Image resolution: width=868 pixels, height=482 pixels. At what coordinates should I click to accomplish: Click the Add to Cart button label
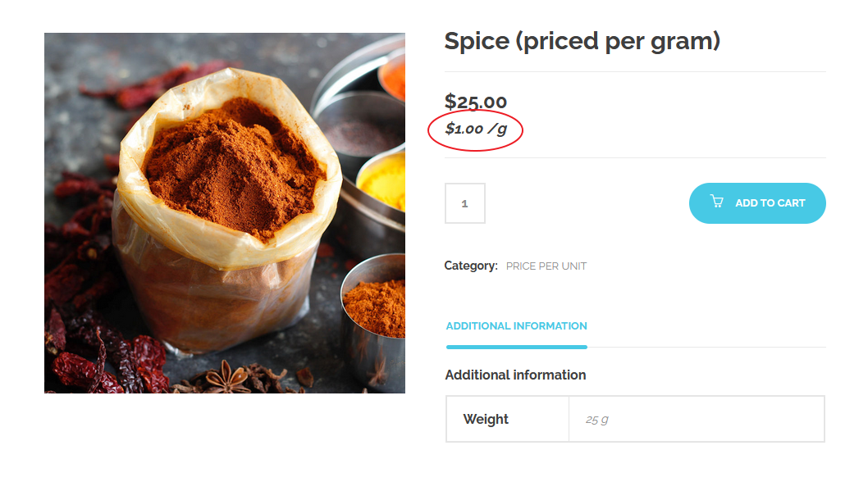point(770,203)
